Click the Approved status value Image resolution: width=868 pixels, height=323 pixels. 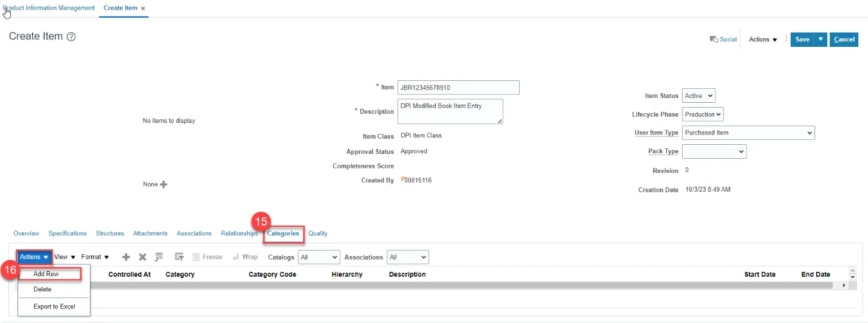click(414, 151)
